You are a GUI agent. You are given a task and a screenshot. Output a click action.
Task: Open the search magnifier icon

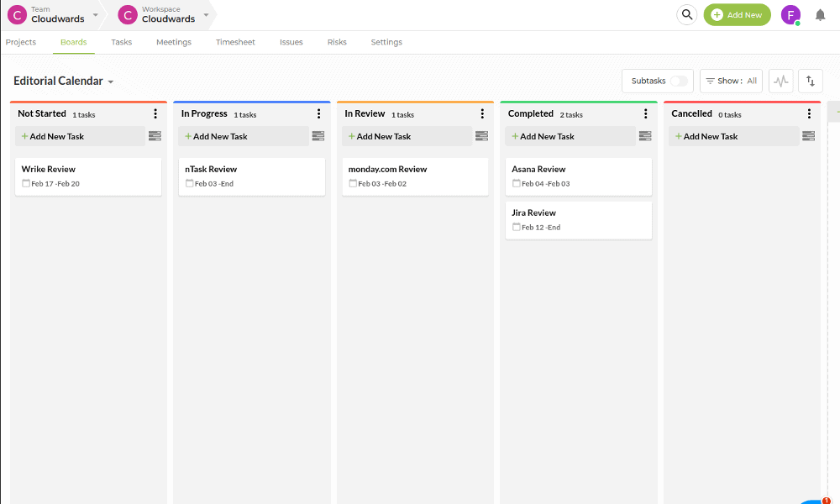coord(687,15)
